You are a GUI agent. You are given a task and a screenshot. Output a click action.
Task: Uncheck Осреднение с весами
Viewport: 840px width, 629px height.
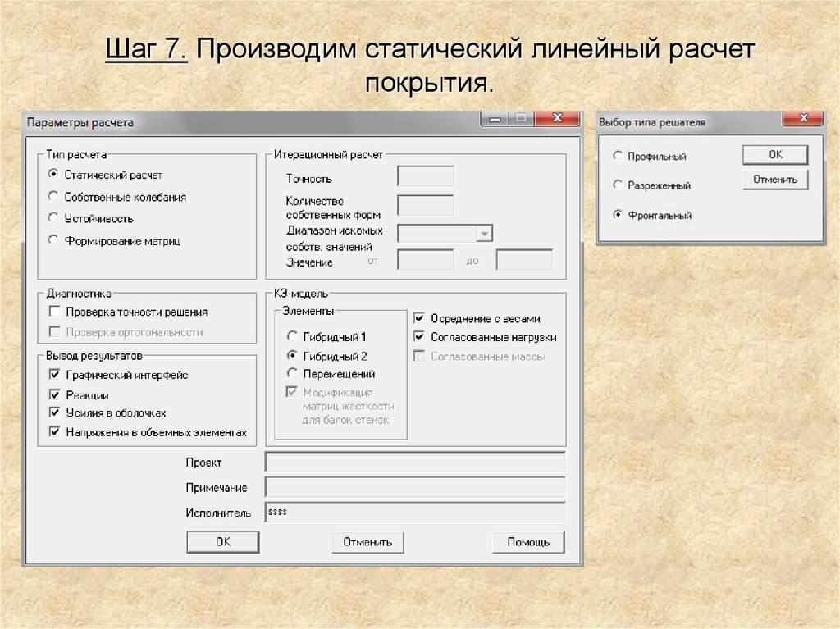point(419,318)
